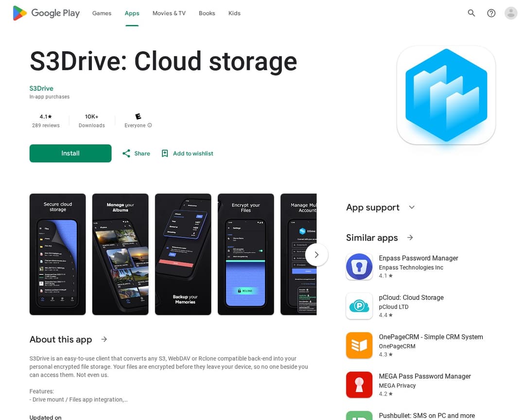The width and height of the screenshot is (525, 420).
Task: View Manage your Albums screenshot
Action: (x=120, y=254)
